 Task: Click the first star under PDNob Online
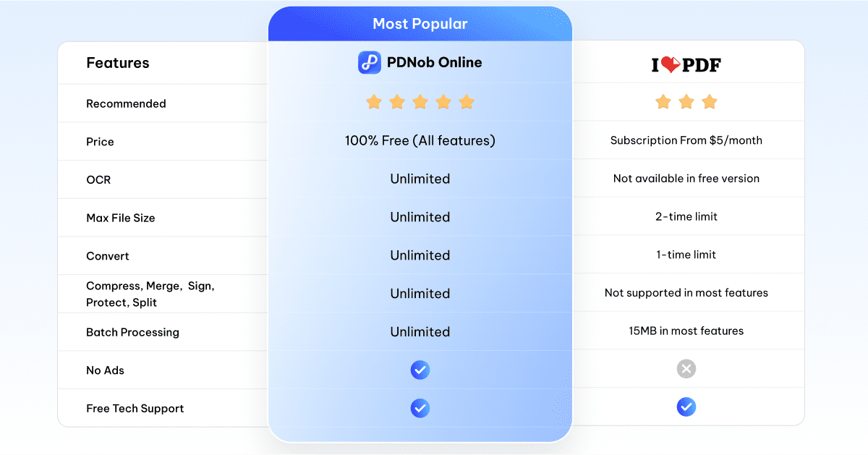374,102
